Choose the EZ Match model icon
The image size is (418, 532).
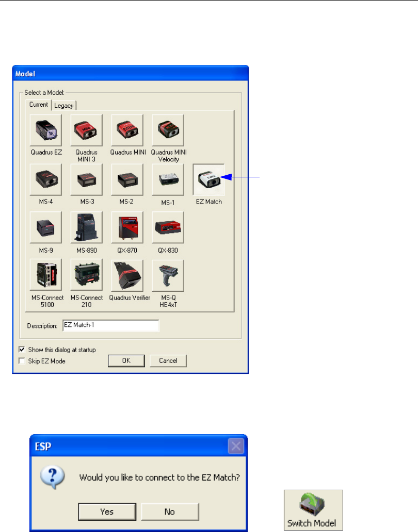pos(209,180)
